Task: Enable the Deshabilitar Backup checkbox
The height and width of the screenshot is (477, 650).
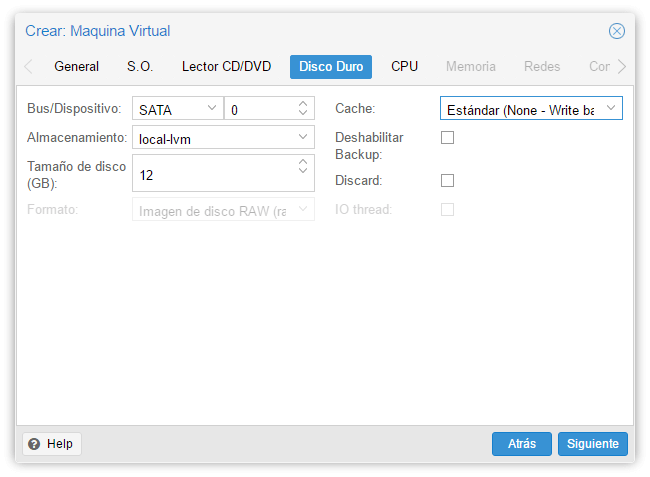Action: 447,138
